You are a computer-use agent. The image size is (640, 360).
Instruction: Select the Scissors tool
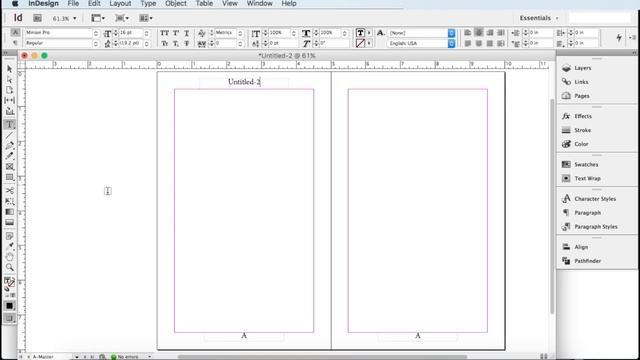tap(10, 191)
